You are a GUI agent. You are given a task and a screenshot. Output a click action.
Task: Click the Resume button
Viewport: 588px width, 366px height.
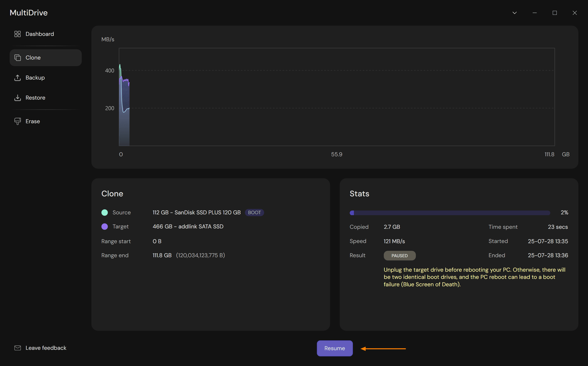334,348
